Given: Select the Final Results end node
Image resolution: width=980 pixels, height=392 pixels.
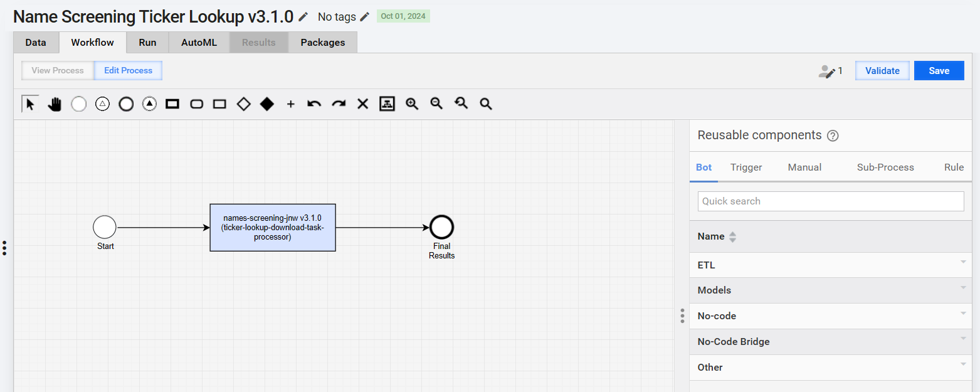Looking at the screenshot, I should [x=441, y=227].
